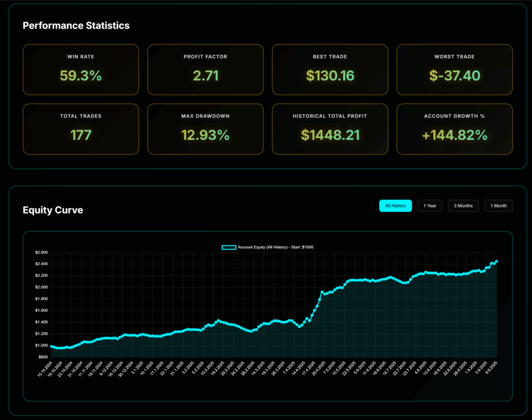Switch chart to 1 Year view
Viewport: 532px width, 420px height.
click(430, 206)
